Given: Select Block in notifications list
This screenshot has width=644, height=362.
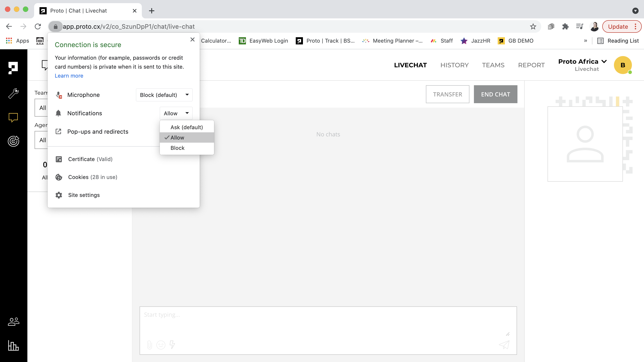Looking at the screenshot, I should pos(177,148).
